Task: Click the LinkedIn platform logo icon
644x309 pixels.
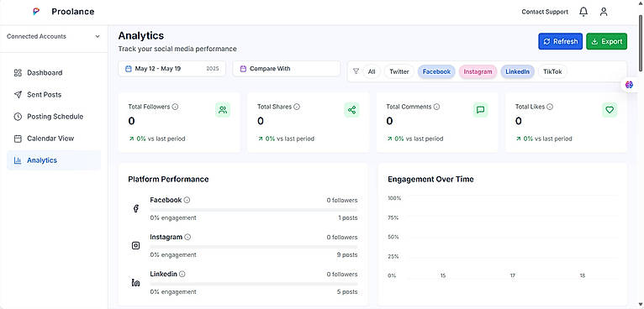Action: (136, 282)
